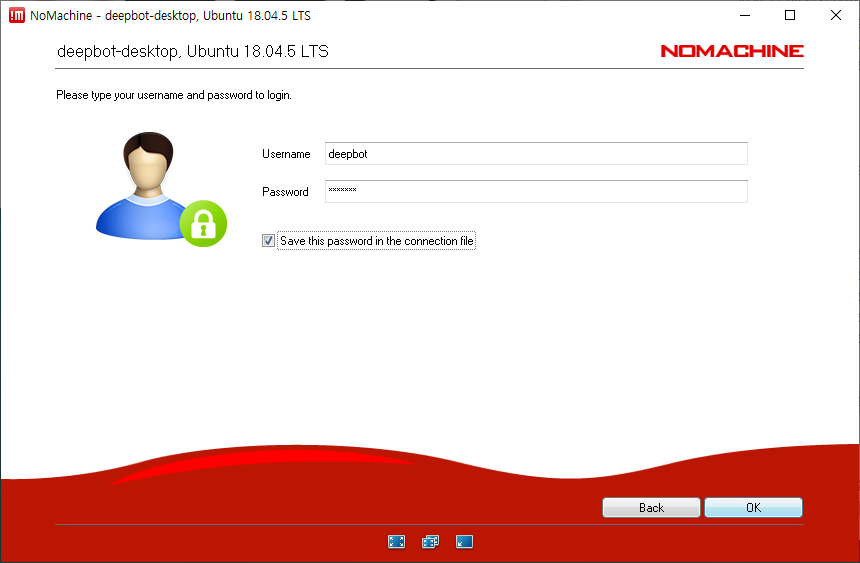This screenshot has height=563, width=860.
Task: Close the NoMachine window
Action: pyautogui.click(x=836, y=15)
